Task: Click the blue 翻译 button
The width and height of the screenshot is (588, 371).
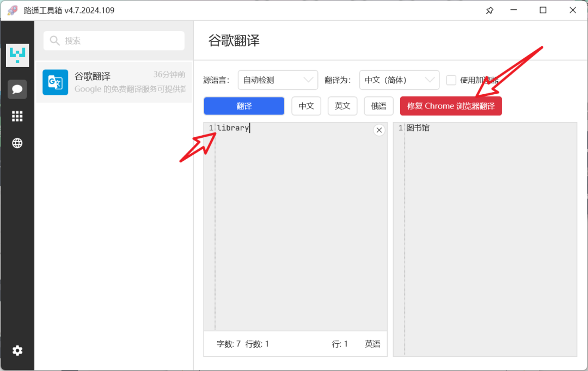Action: click(x=244, y=106)
